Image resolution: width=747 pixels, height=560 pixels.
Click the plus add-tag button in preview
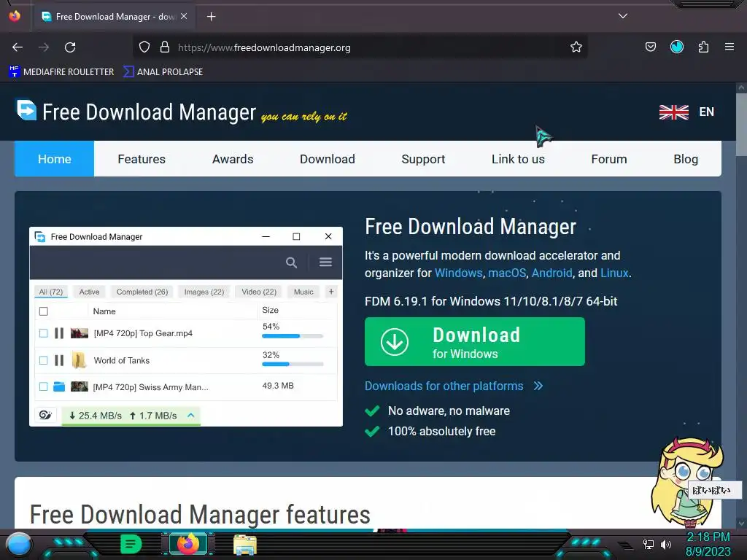pyautogui.click(x=331, y=292)
